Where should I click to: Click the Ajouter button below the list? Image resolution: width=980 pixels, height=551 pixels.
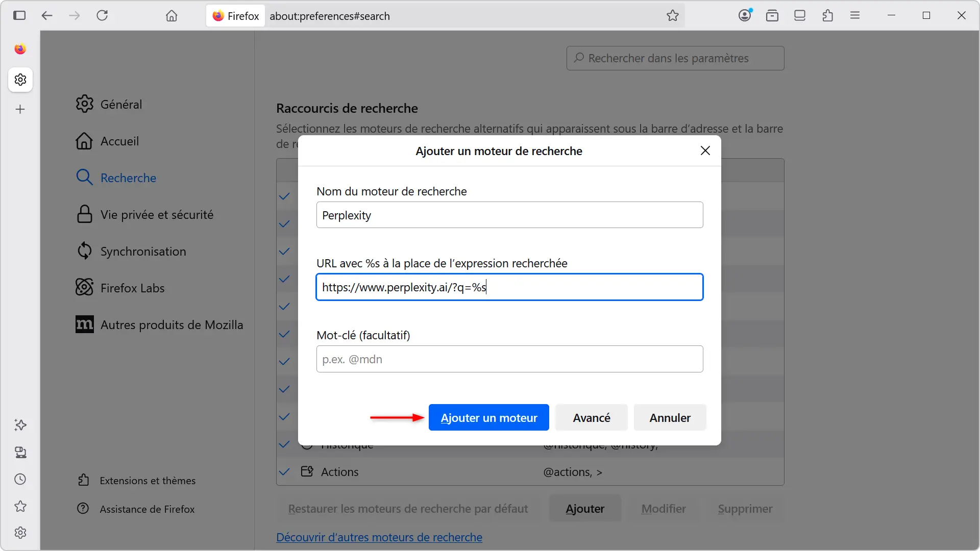pyautogui.click(x=585, y=509)
